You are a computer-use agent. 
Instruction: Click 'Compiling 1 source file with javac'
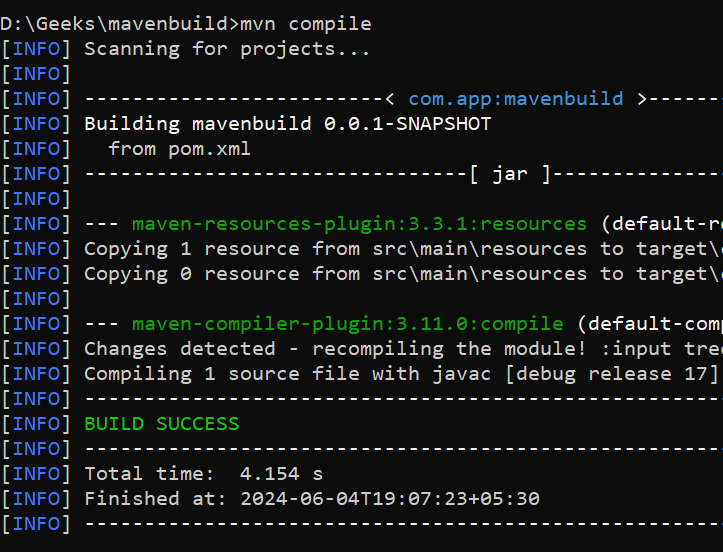(x=288, y=374)
